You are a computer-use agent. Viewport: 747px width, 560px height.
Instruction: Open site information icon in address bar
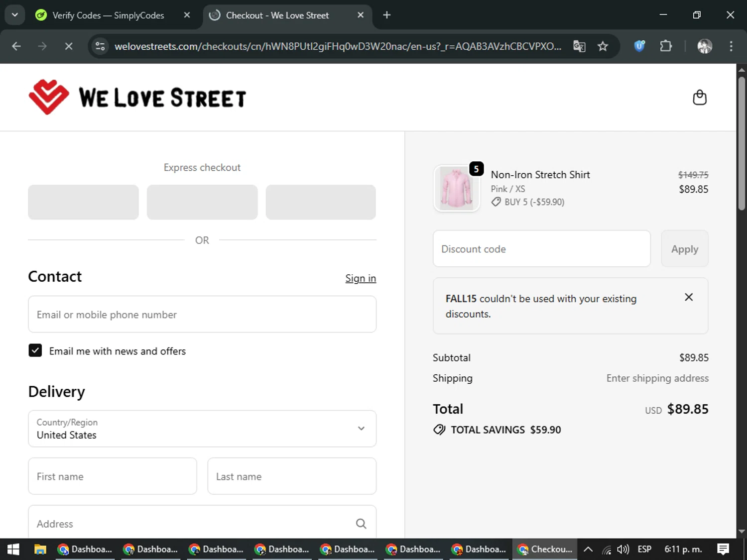(100, 46)
